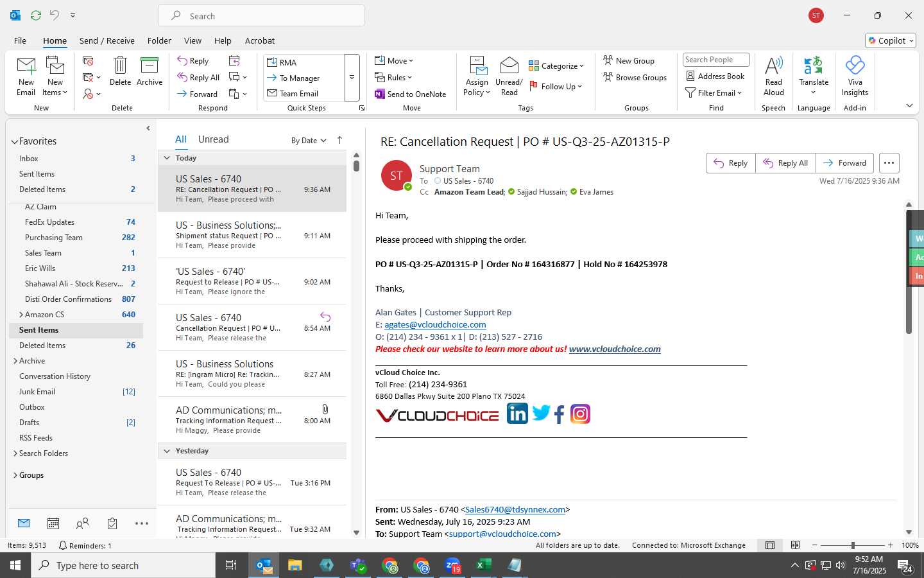Click Reply button in reading pane
The image size is (924, 578).
tap(731, 163)
